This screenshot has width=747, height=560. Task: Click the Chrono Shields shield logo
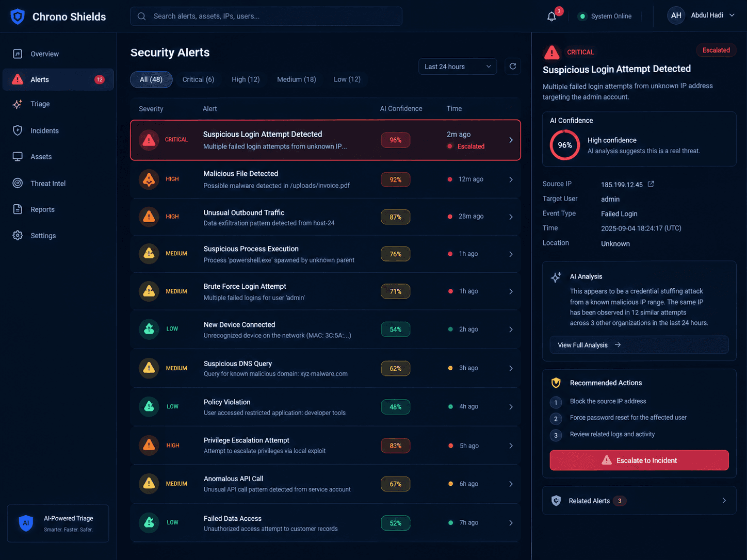[18, 17]
